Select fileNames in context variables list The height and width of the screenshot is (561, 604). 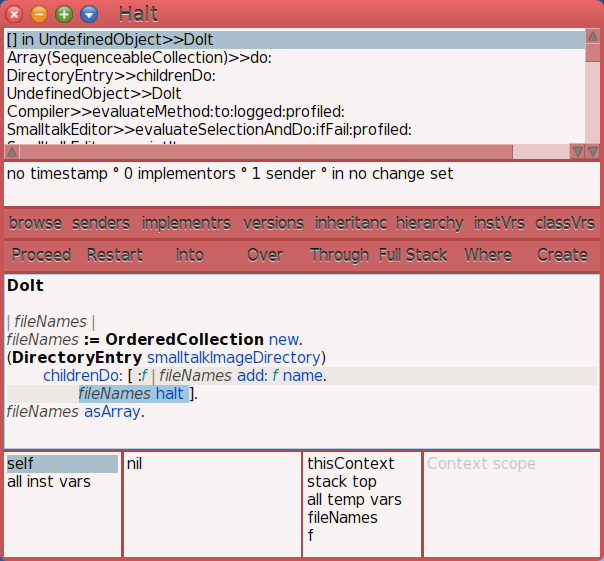pos(342,518)
